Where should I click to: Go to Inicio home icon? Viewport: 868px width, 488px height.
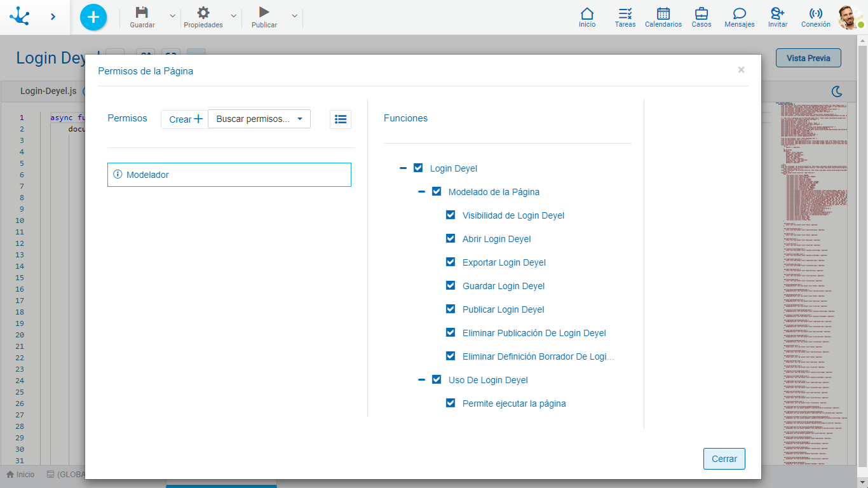point(587,13)
